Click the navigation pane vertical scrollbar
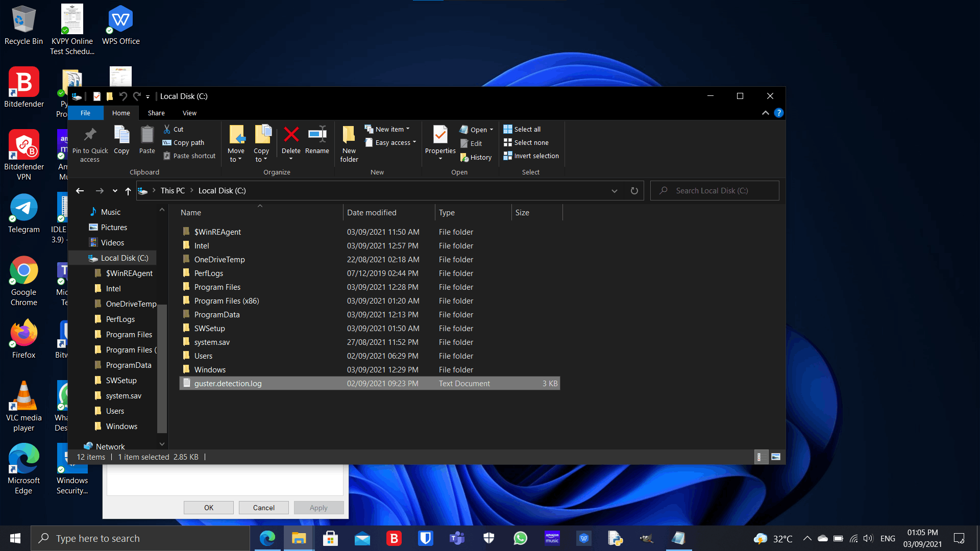This screenshot has width=980, height=551. 162,367
